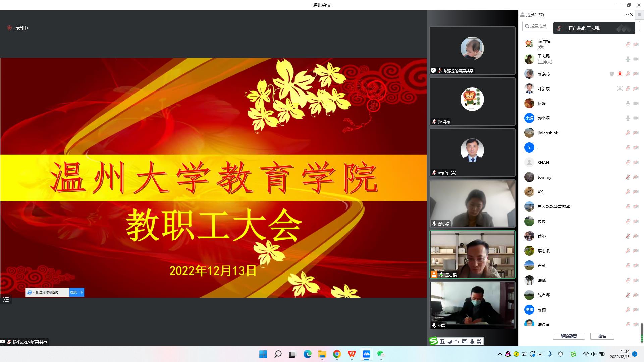Click the 解除静音 button
Image resolution: width=644 pixels, height=362 pixels.
tap(569, 336)
